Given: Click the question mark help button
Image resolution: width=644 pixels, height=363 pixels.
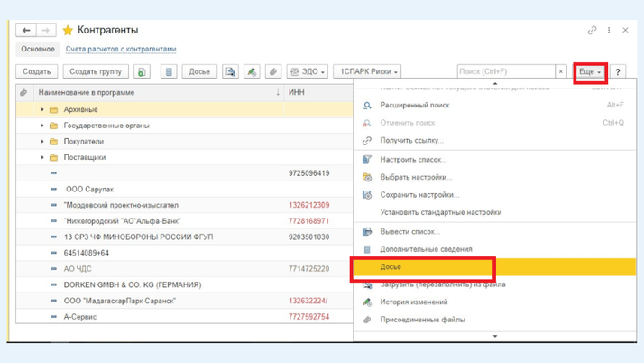Looking at the screenshot, I should pyautogui.click(x=618, y=71).
